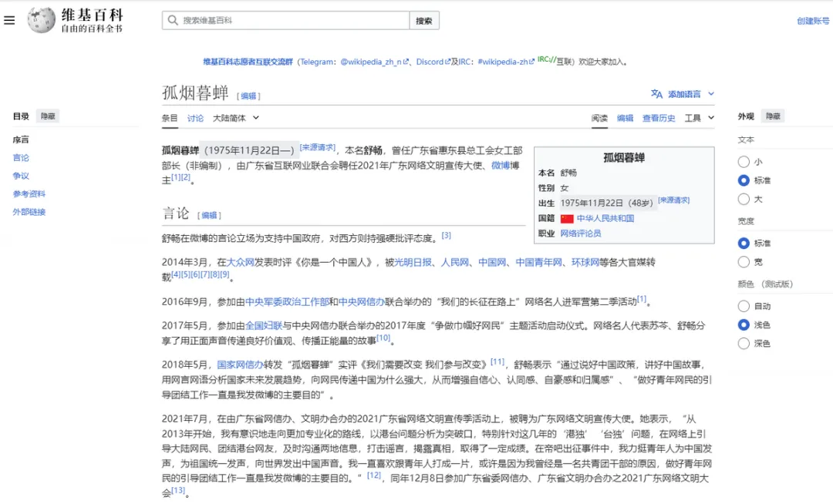This screenshot has width=833, height=504.
Task: Open #wikipedia-zh IRC link
Action: (x=506, y=62)
